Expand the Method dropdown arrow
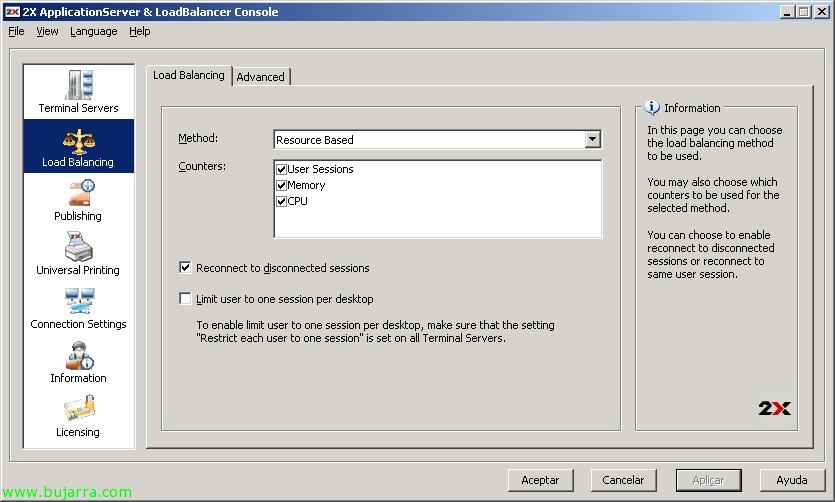The image size is (835, 502). tap(592, 139)
